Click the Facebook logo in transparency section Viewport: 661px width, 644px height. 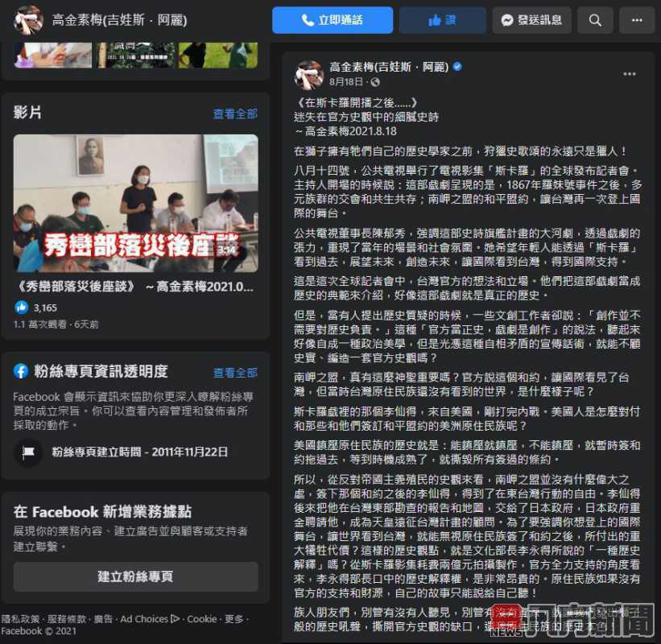(21, 371)
